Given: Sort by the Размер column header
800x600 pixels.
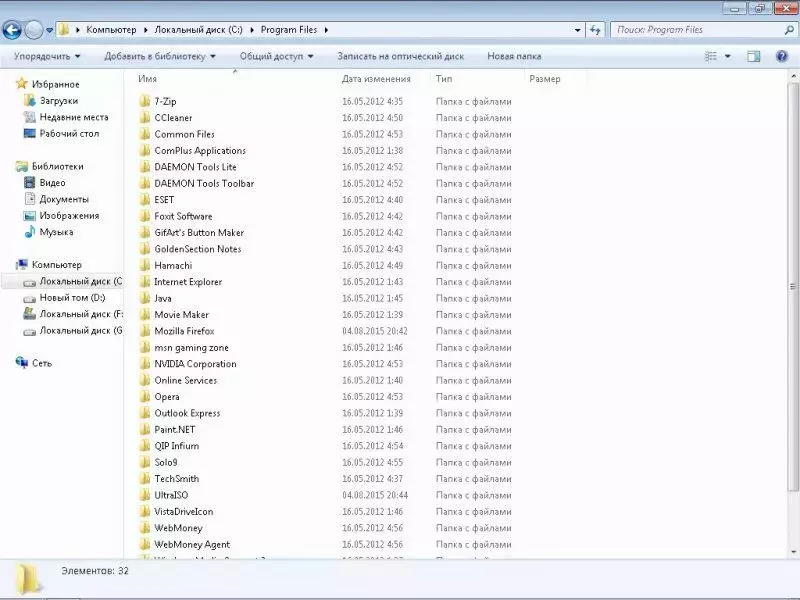Looking at the screenshot, I should pos(545,79).
